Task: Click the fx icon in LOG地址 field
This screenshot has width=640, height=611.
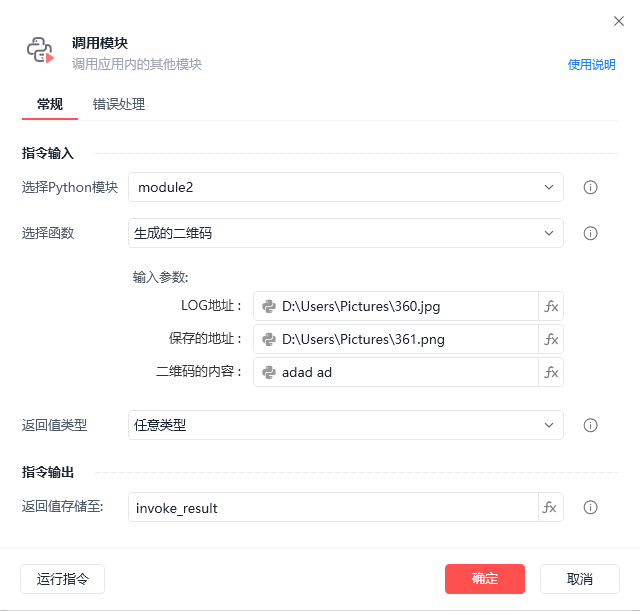Action: click(551, 306)
